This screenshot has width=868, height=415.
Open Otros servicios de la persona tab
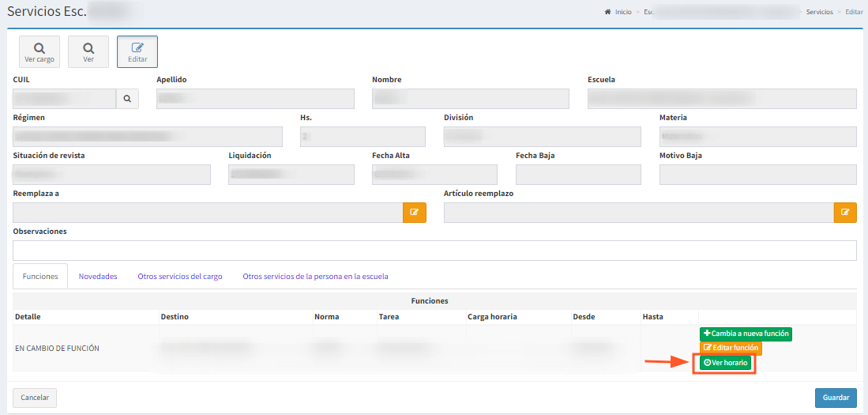click(x=316, y=276)
